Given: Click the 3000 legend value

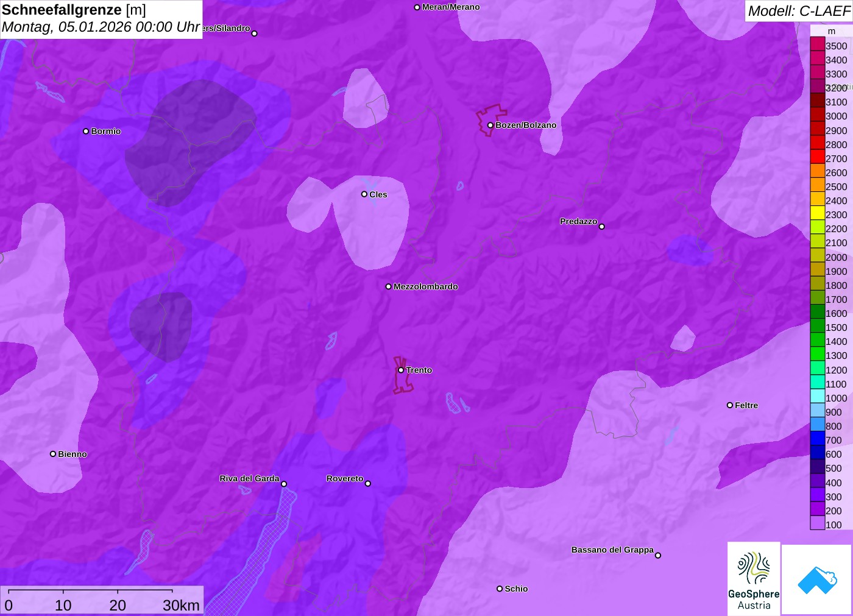Looking at the screenshot, I should [x=837, y=116].
